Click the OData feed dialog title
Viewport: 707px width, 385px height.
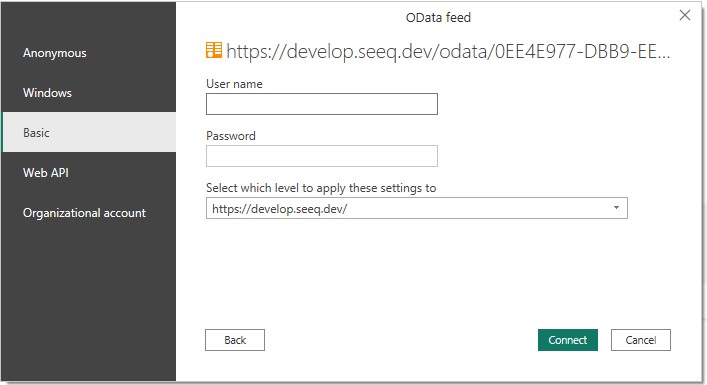[438, 18]
